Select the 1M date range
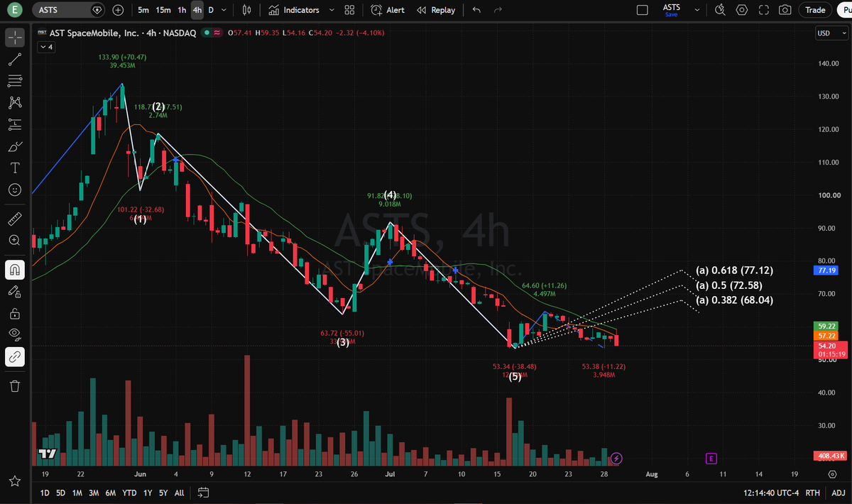852x504 pixels. [x=77, y=493]
